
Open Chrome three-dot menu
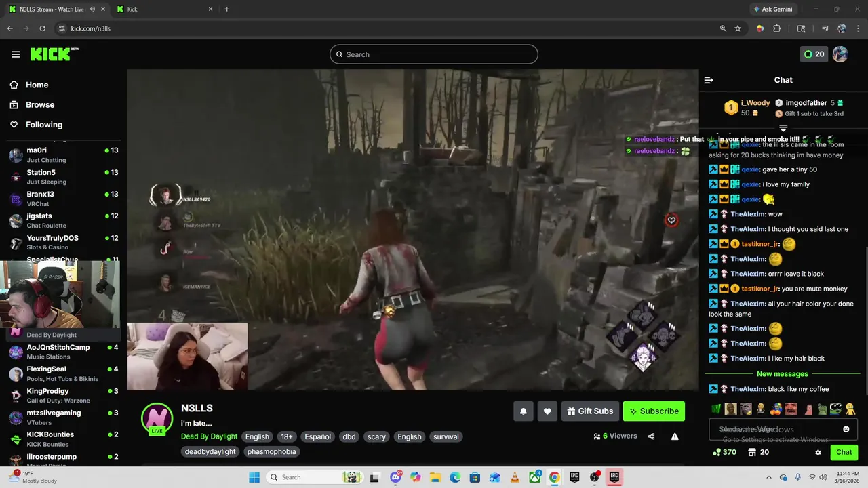[856, 28]
